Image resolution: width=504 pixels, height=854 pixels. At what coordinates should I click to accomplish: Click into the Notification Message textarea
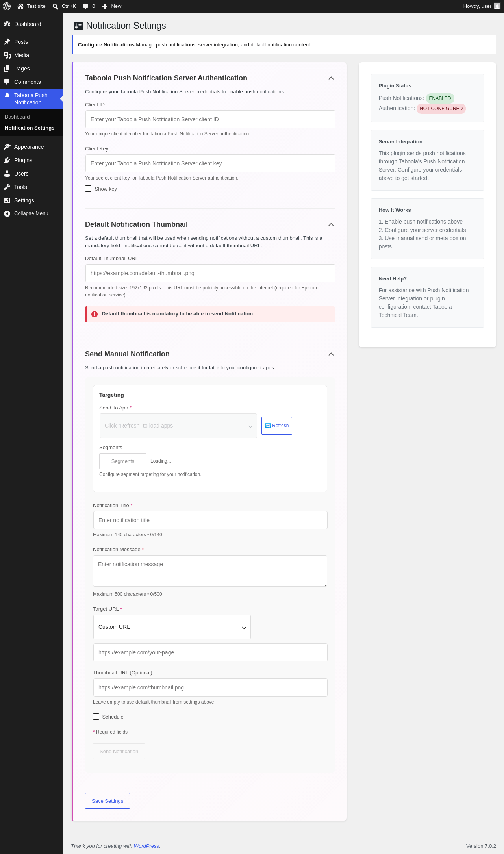[x=210, y=571]
